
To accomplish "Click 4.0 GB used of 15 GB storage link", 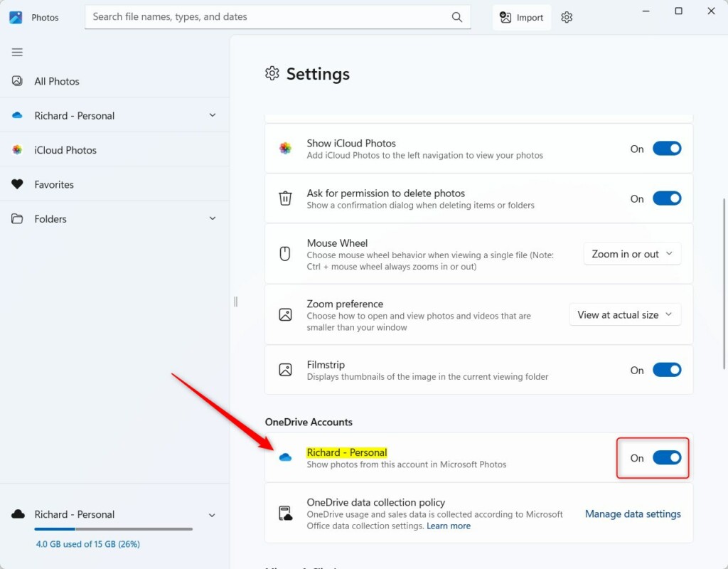I will point(87,544).
